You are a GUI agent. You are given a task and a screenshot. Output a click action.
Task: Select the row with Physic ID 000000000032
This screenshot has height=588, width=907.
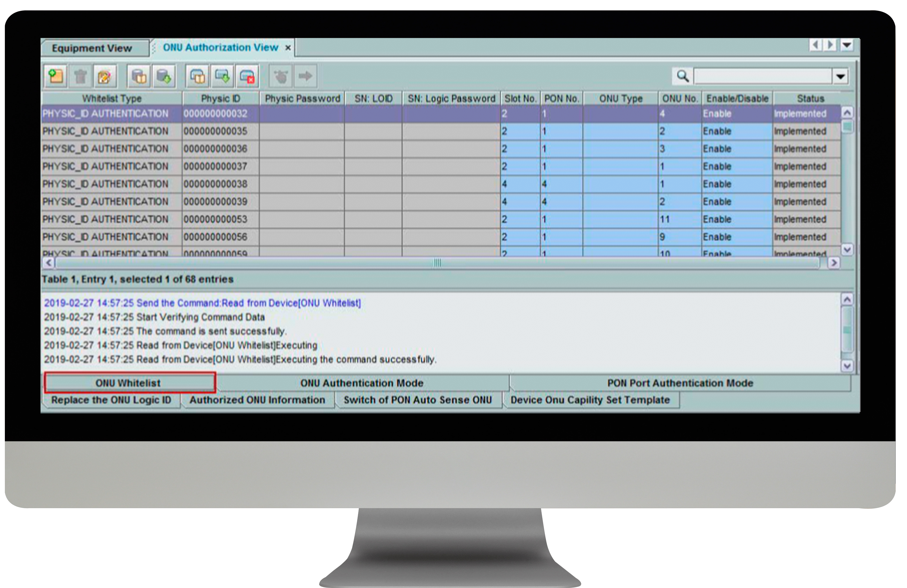pos(441,114)
